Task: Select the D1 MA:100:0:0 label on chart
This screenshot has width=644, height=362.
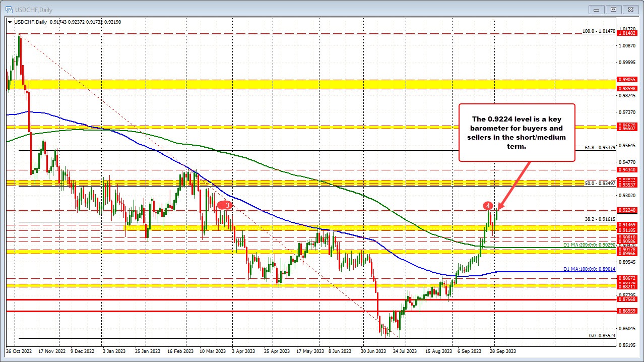Action: coord(589,269)
